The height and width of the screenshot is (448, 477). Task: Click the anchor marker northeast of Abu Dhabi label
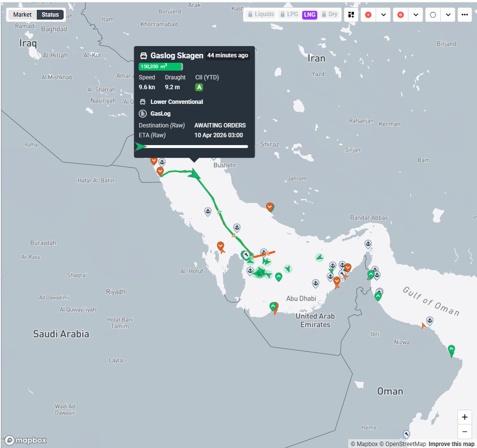(x=316, y=283)
